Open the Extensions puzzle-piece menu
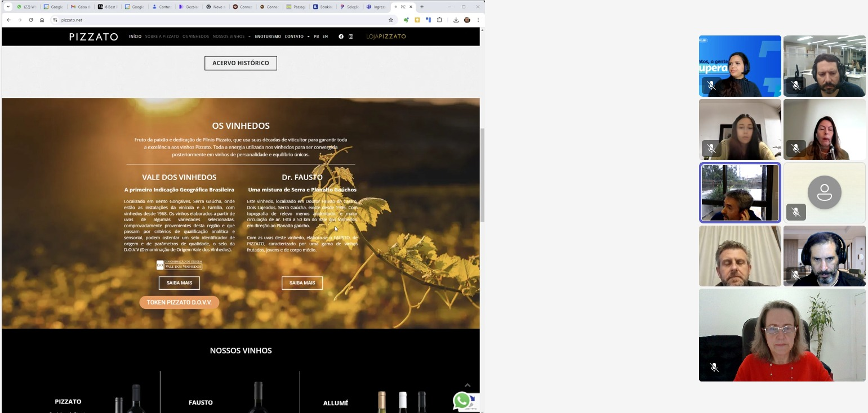Screen dimensions: 868x413 (x=439, y=20)
